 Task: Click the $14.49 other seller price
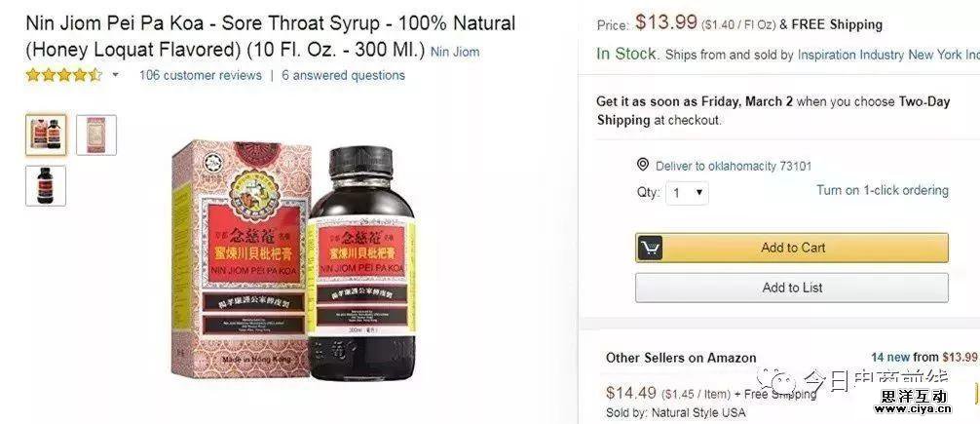pyautogui.click(x=630, y=393)
